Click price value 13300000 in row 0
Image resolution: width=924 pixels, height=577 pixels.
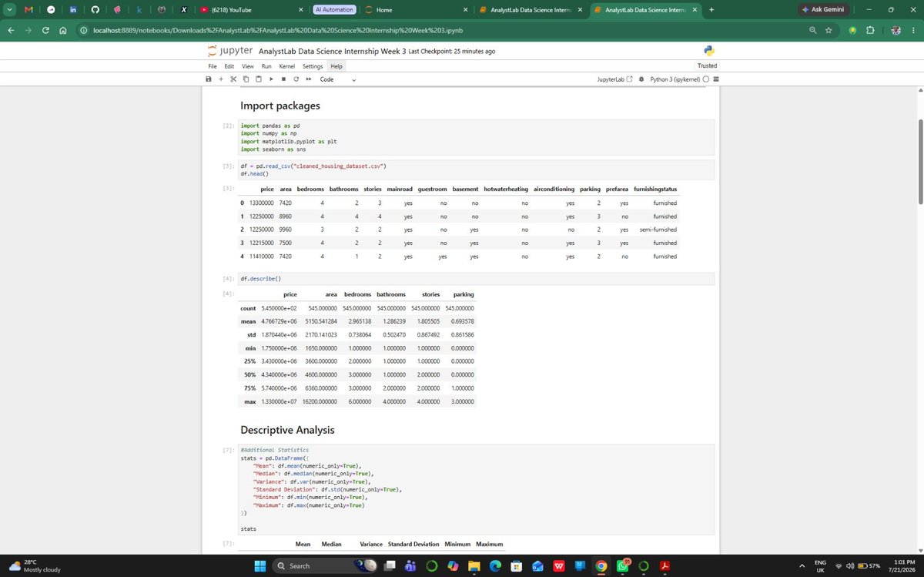(x=263, y=203)
